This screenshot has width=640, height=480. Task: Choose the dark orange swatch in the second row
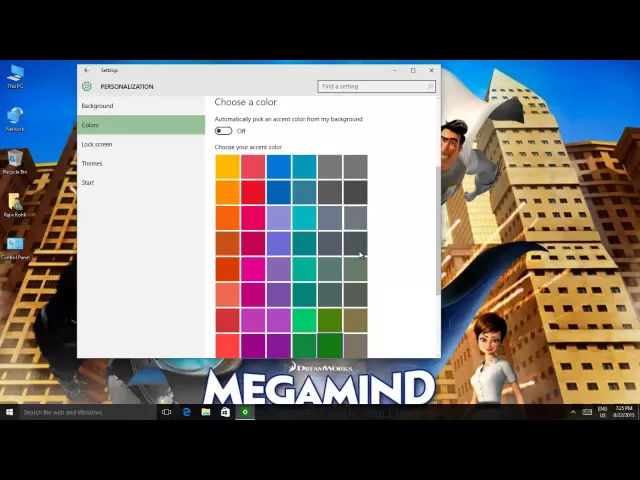tap(228, 192)
